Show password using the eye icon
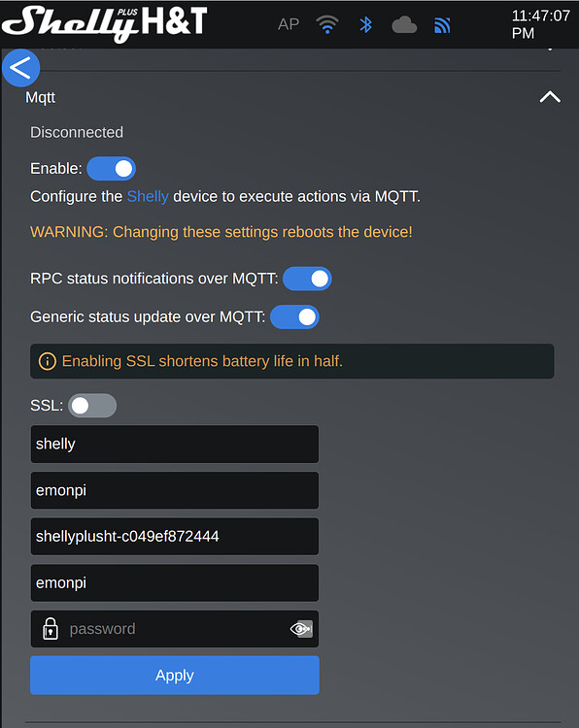The width and height of the screenshot is (579, 728). pos(301,629)
